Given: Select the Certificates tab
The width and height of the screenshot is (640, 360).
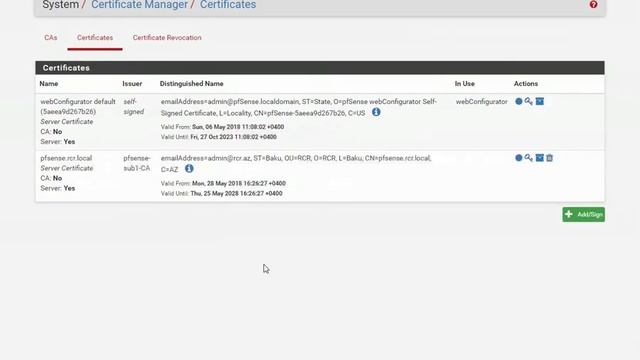Looking at the screenshot, I should (95, 38).
